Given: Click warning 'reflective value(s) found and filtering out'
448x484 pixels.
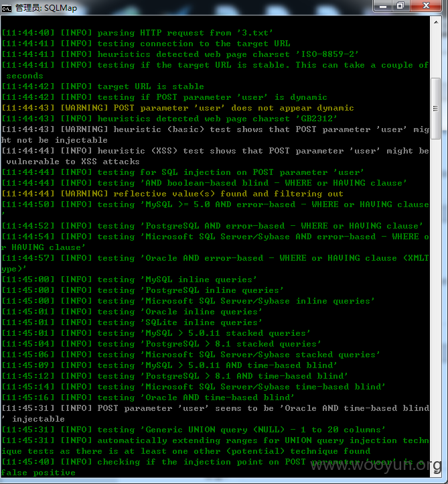Looking at the screenshot, I should [x=172, y=194].
